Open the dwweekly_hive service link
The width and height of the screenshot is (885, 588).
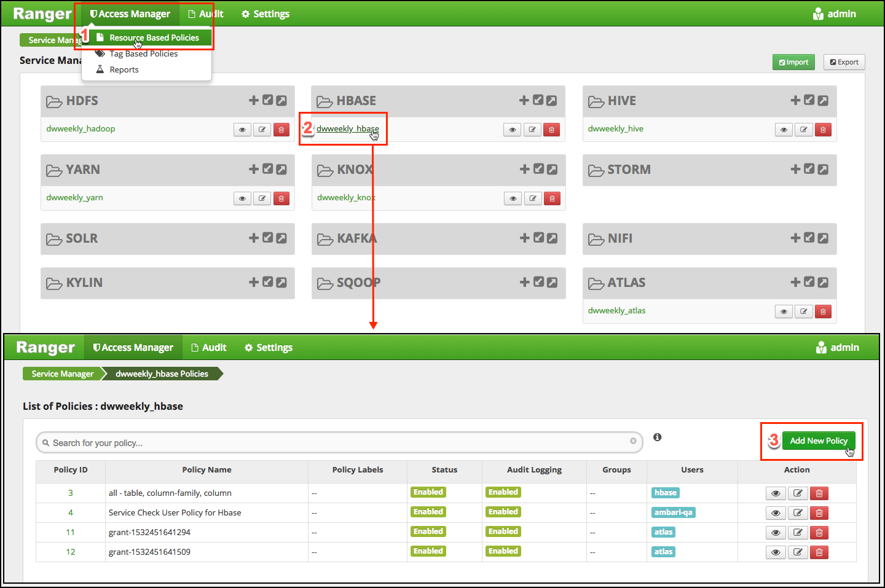616,128
